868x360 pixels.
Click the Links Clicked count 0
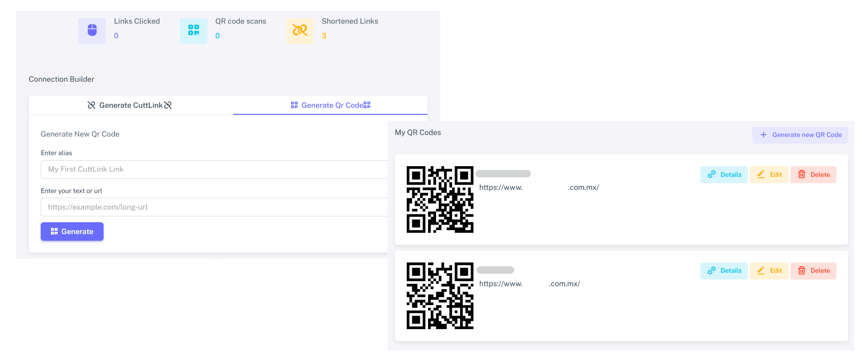tap(116, 36)
